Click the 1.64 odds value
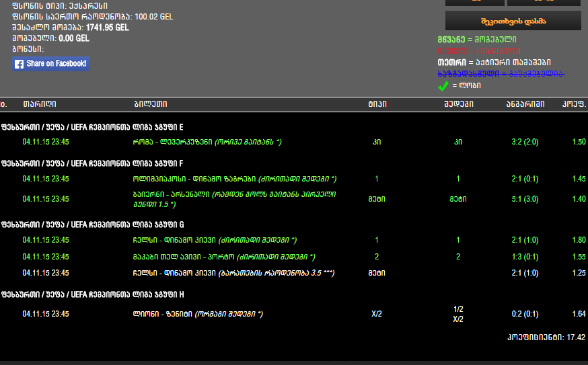The height and width of the screenshot is (365, 588). (x=579, y=314)
